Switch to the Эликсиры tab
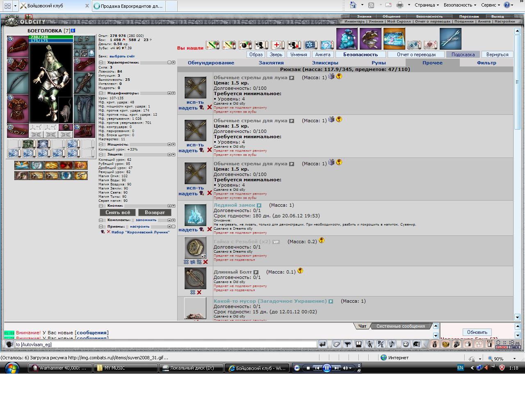The image size is (525, 420). 325,63
